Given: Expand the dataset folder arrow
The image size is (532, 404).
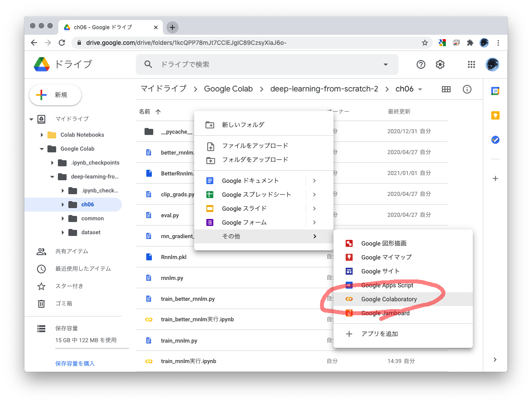Looking at the screenshot, I should pyautogui.click(x=63, y=232).
